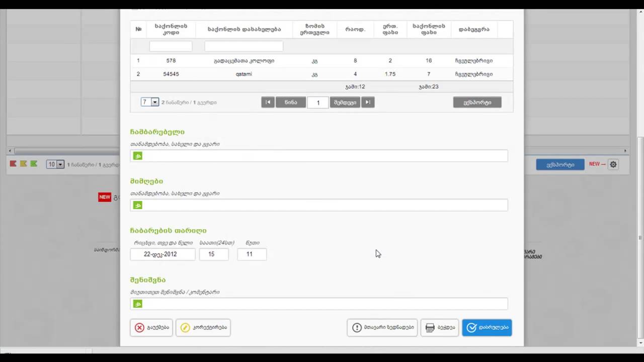The width and height of the screenshot is (644, 362).
Task: Click the ჯამი:12 quantity total
Action: 355,86
